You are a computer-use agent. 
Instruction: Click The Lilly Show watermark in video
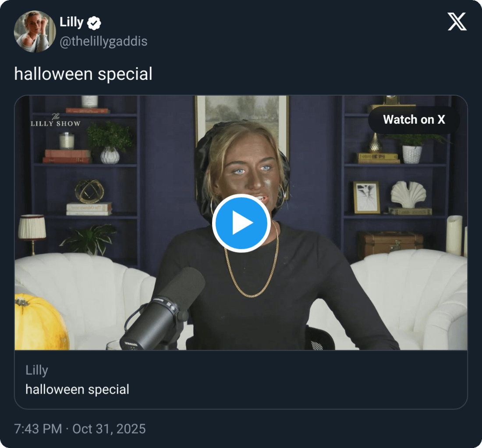point(55,121)
